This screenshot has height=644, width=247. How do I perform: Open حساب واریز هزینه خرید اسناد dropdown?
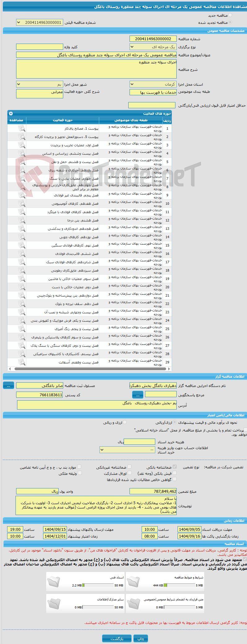(x=127, y=450)
